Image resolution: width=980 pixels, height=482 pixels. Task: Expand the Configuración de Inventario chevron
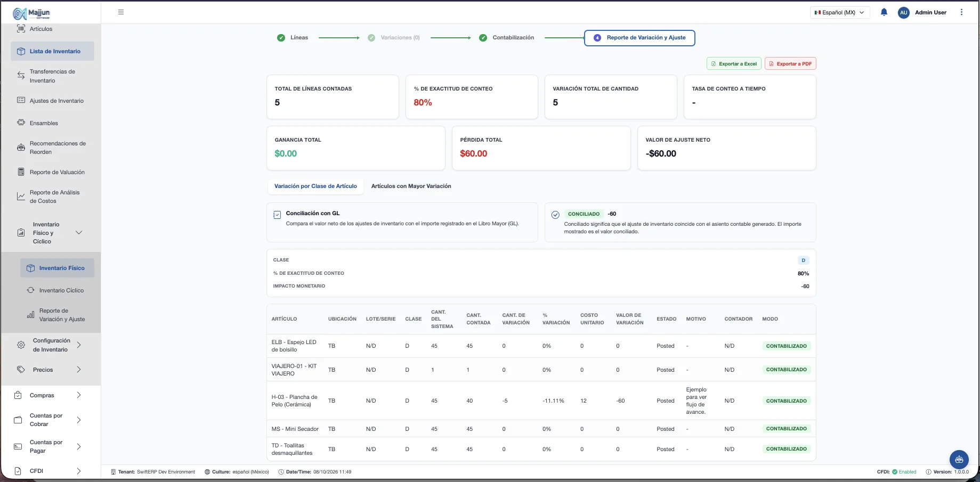[x=79, y=345]
